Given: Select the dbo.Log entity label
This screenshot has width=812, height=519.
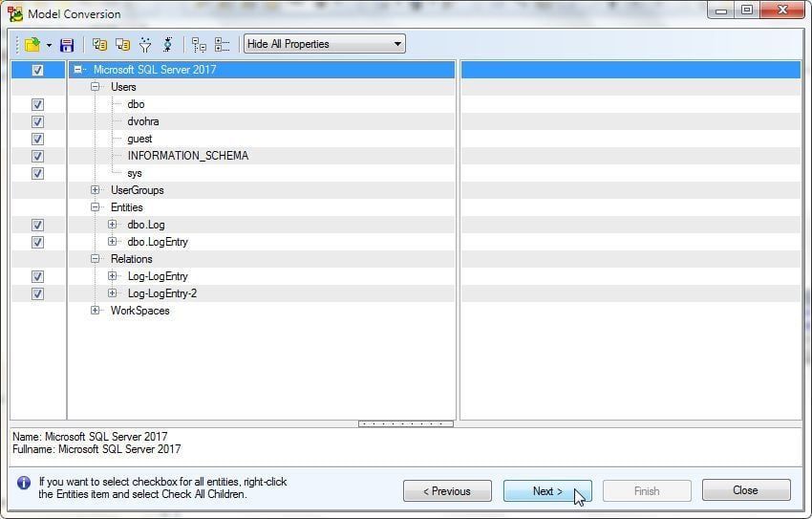Looking at the screenshot, I should [x=146, y=225].
